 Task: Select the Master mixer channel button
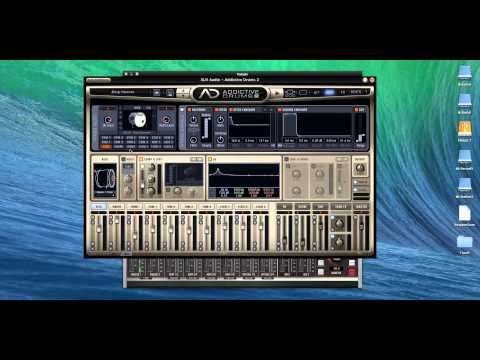(361, 207)
